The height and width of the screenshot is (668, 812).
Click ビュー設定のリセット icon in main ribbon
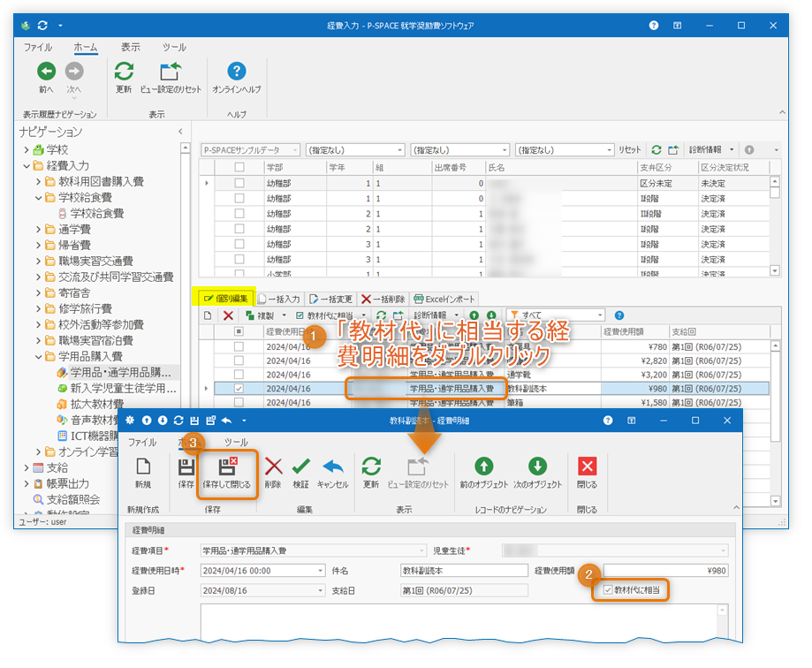coord(171,72)
